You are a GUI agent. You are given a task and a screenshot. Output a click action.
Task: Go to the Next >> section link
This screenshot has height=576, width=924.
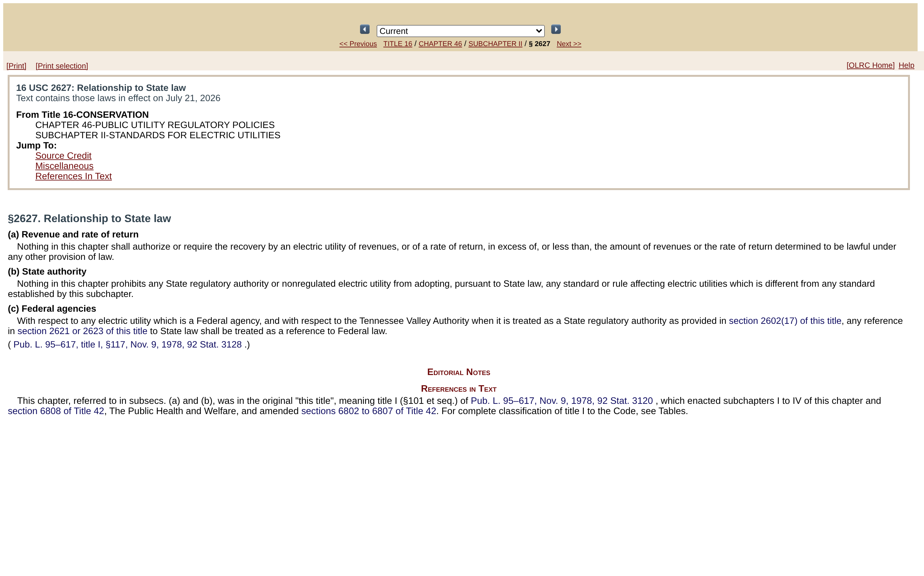(x=568, y=44)
